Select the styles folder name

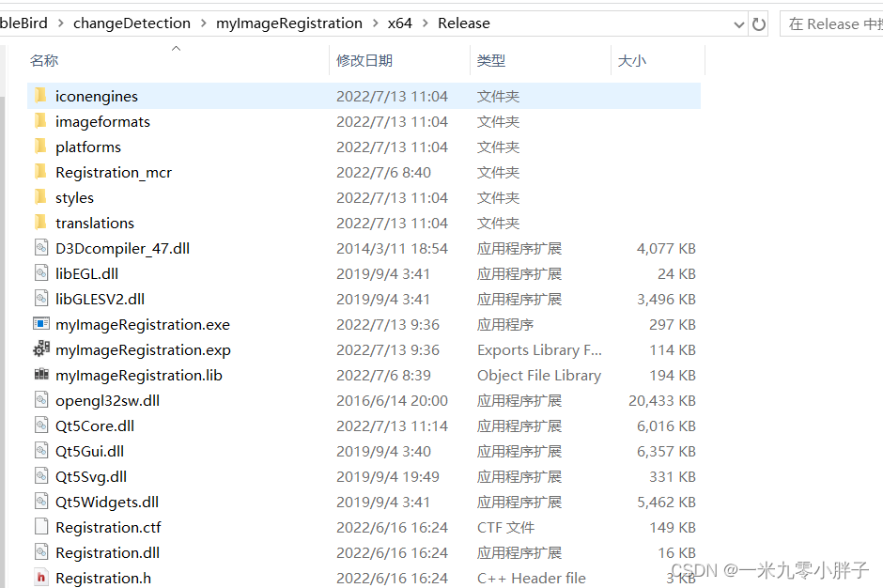74,197
